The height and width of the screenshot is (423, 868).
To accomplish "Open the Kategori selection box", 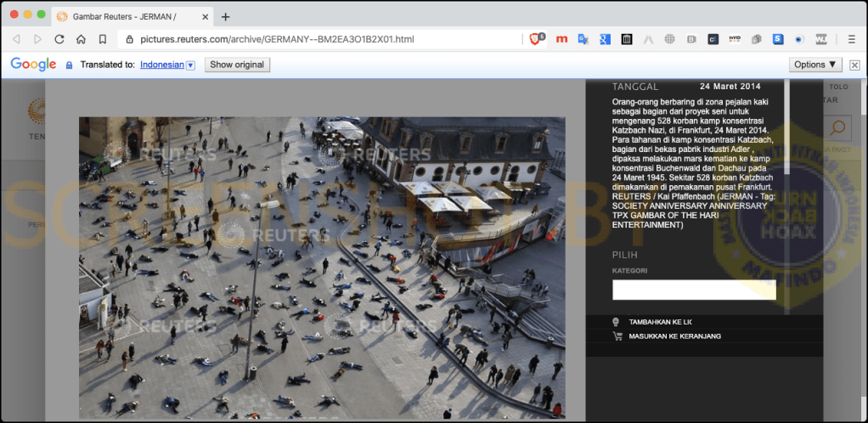I will [x=694, y=290].
